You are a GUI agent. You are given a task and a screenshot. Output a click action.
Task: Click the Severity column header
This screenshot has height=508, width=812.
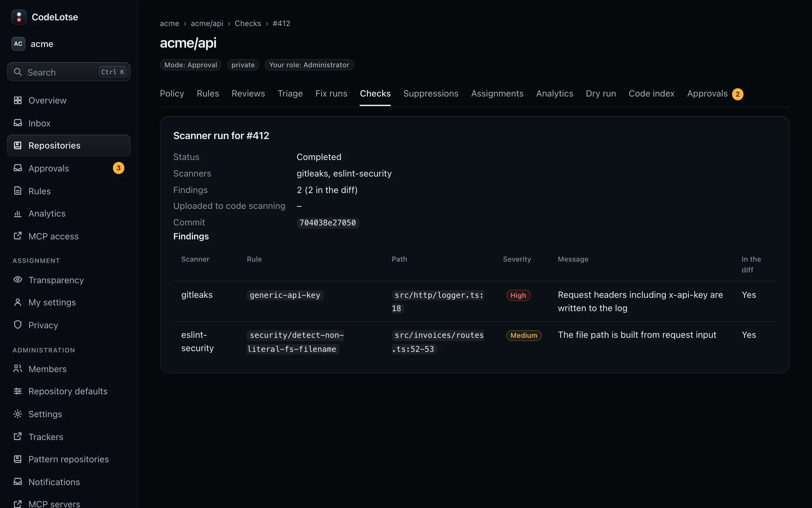coord(517,259)
